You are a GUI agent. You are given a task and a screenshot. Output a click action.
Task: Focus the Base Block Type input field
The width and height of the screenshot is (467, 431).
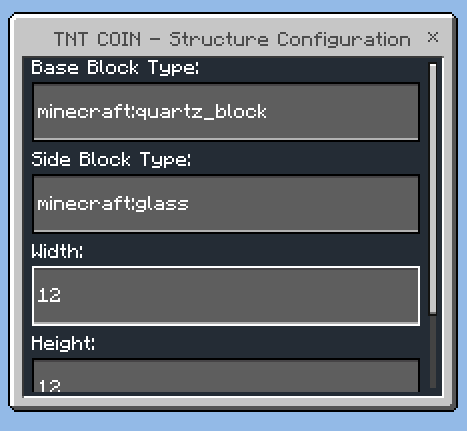click(x=226, y=112)
